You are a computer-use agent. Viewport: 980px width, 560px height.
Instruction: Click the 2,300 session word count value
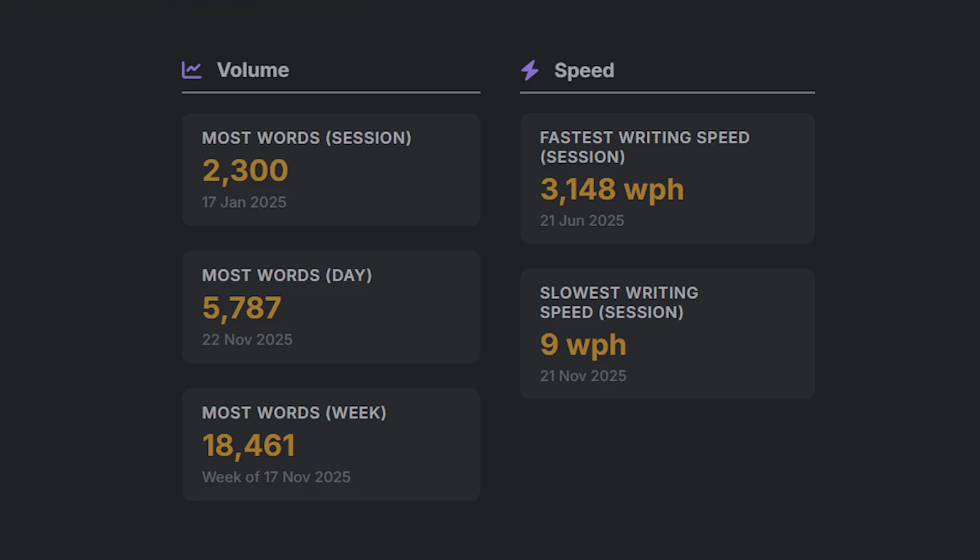coord(244,170)
